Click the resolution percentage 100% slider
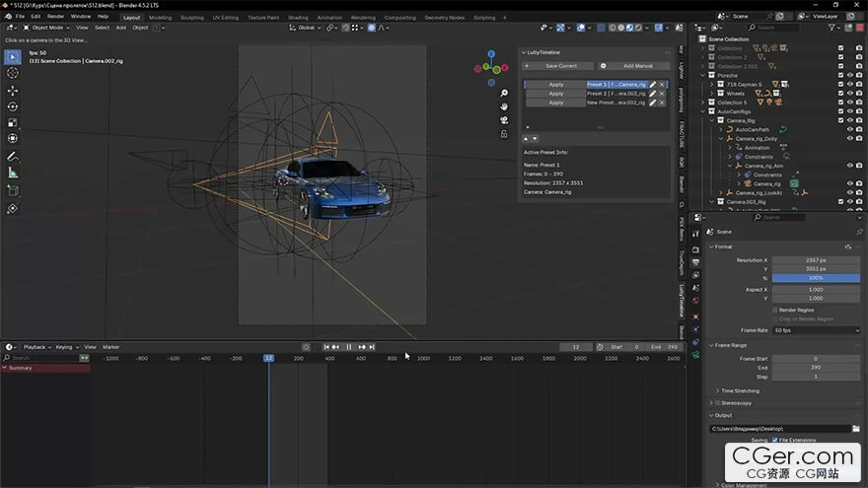The height and width of the screenshot is (488, 868). pos(815,279)
